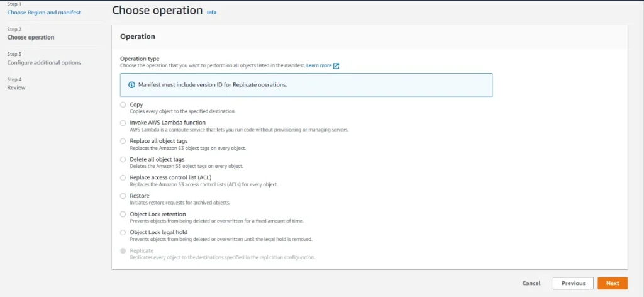
Task: Click the external link icon beside Learn more
Action: point(336,65)
